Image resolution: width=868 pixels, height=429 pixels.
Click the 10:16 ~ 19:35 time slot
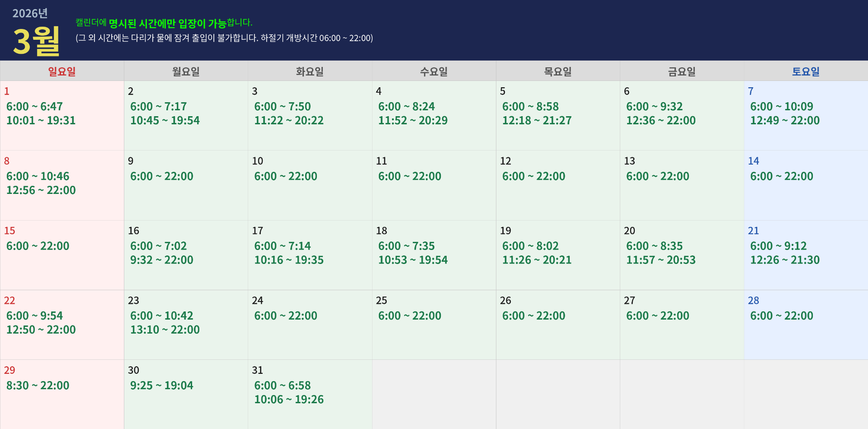[x=289, y=260]
